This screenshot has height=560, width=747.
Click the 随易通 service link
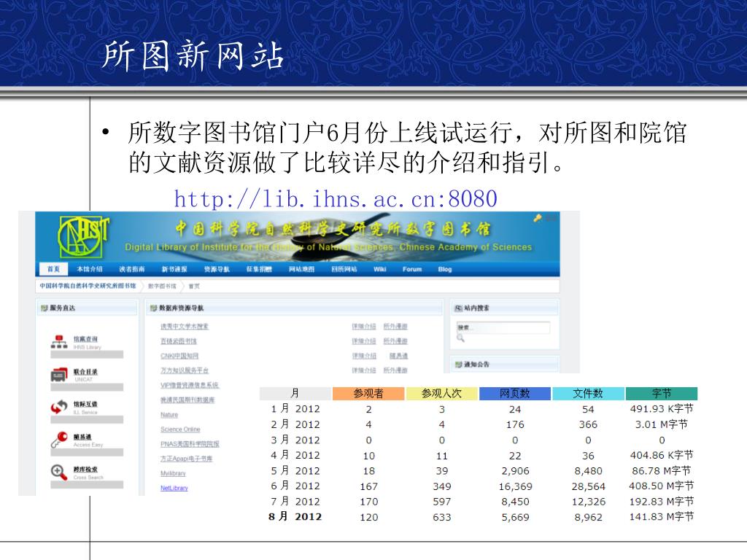point(82,437)
